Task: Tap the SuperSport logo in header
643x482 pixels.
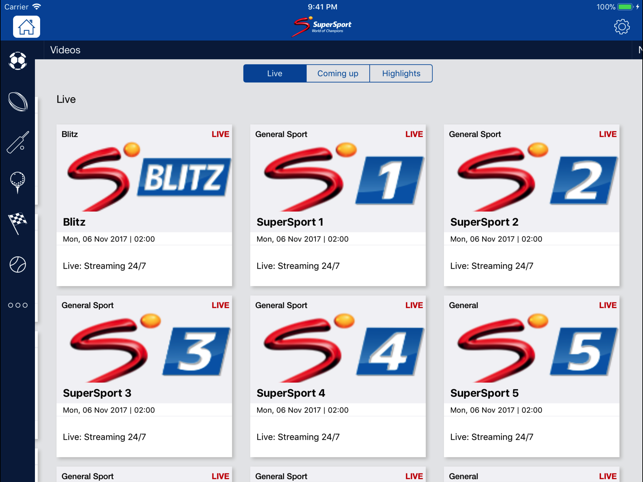Action: (x=322, y=27)
